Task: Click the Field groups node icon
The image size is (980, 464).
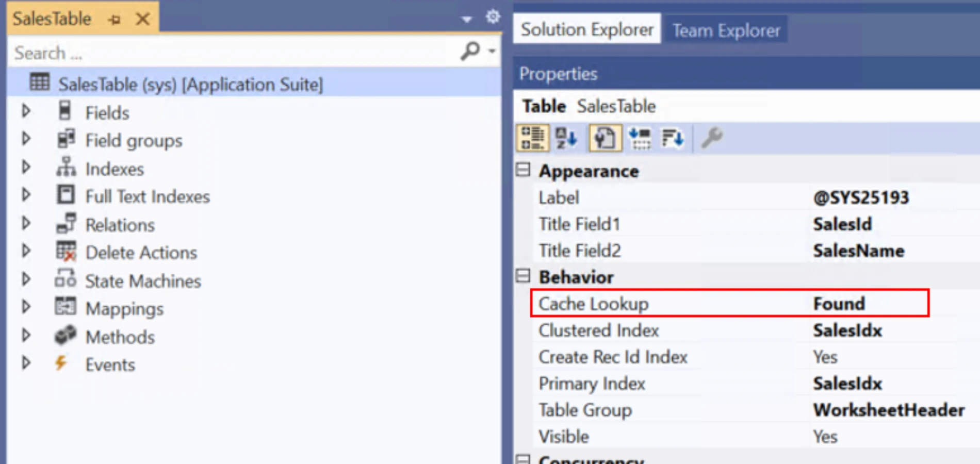Action: pyautogui.click(x=66, y=139)
